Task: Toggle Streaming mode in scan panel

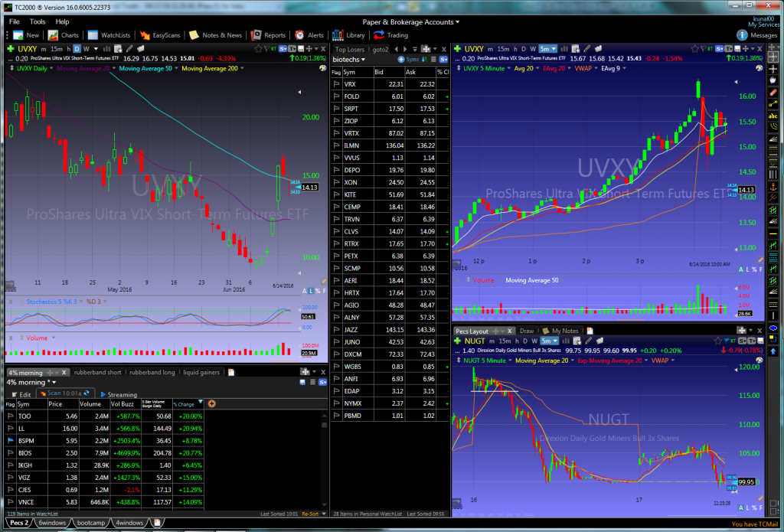Action: tap(117, 395)
